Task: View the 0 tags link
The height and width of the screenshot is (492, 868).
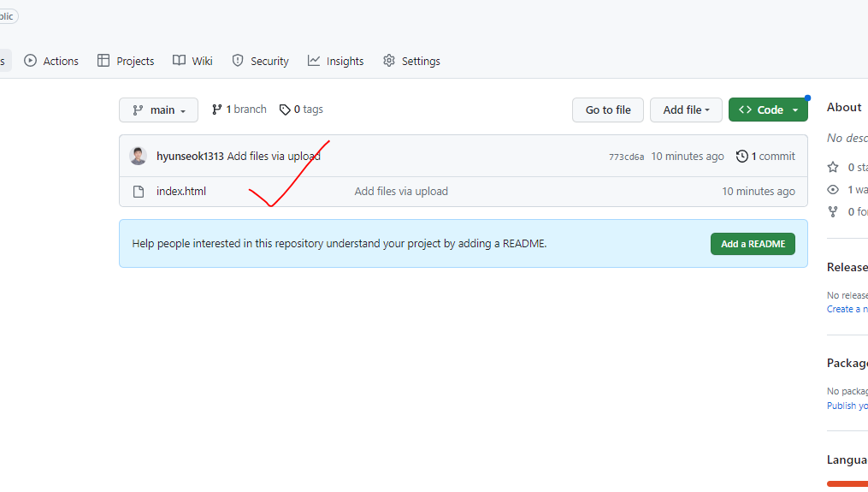Action: click(x=301, y=110)
